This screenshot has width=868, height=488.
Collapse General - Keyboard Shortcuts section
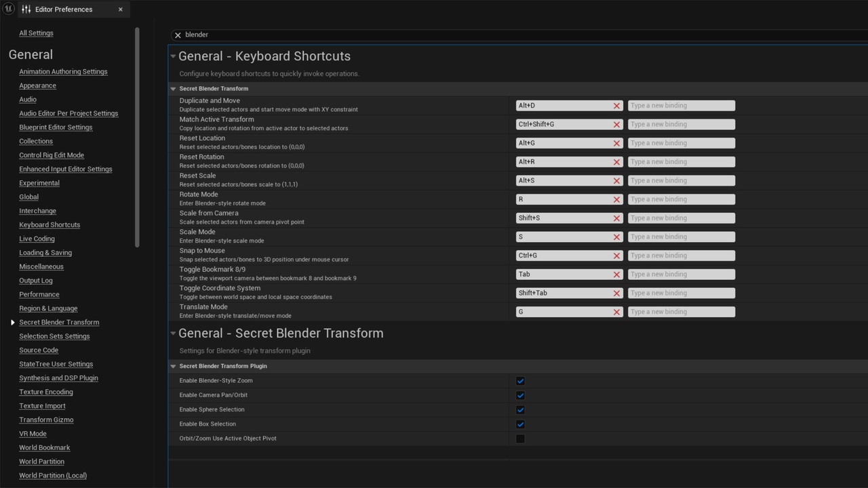point(173,56)
